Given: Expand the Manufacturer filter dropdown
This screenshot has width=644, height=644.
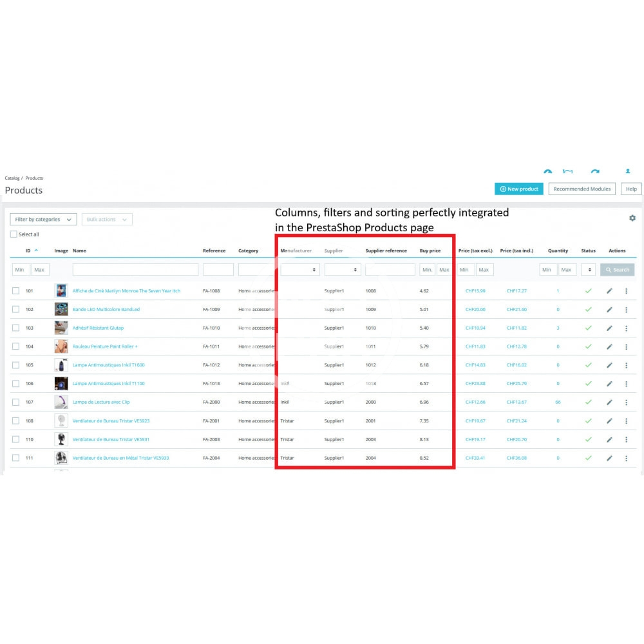Looking at the screenshot, I should coord(300,270).
